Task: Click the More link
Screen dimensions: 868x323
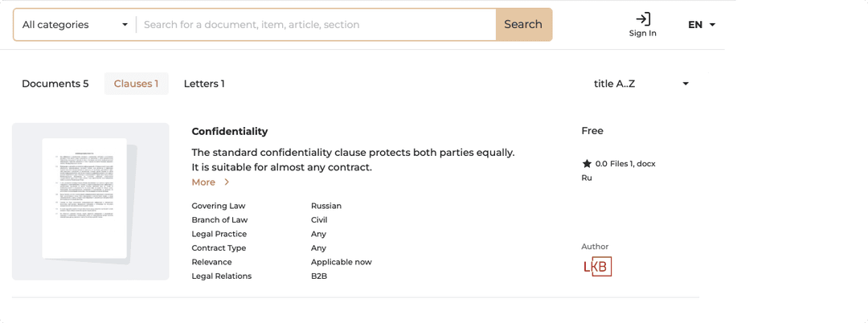Action: 203,182
